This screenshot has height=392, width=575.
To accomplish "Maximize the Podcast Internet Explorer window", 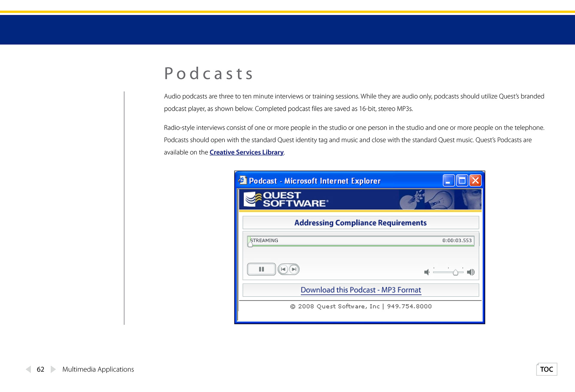I will coord(462,181).
